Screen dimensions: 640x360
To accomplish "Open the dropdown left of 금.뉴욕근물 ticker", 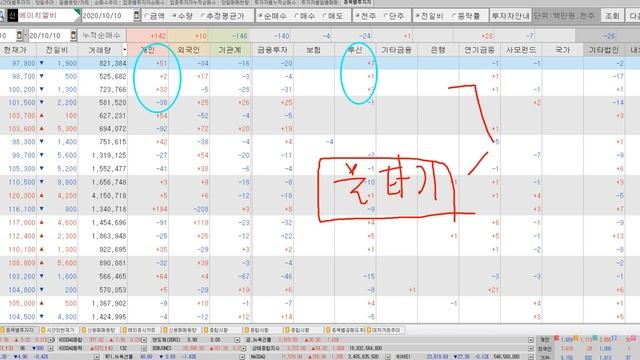I will click(x=237, y=340).
